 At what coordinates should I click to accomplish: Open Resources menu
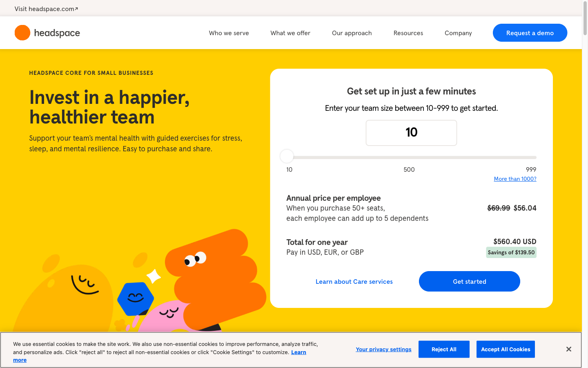408,33
